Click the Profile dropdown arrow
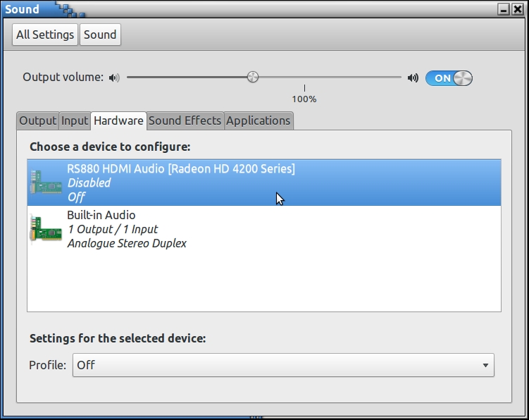Screen dimensions: 529x420 (485, 365)
